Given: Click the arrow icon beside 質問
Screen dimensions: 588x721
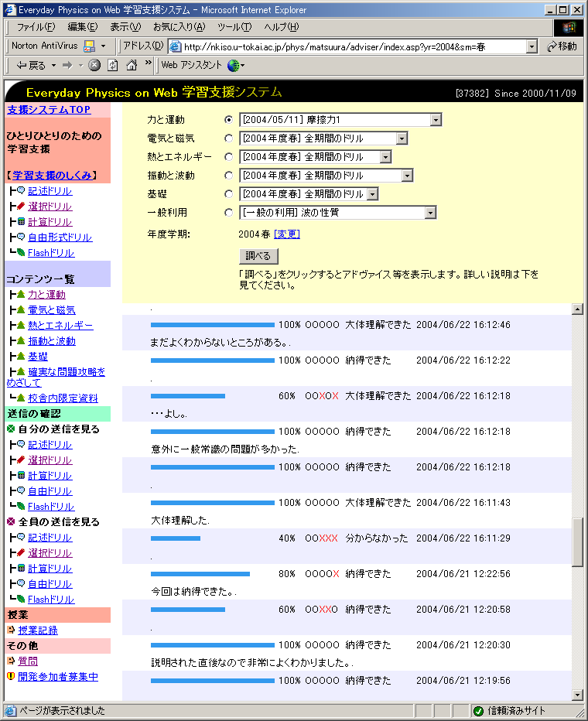Looking at the screenshot, I should [11, 661].
